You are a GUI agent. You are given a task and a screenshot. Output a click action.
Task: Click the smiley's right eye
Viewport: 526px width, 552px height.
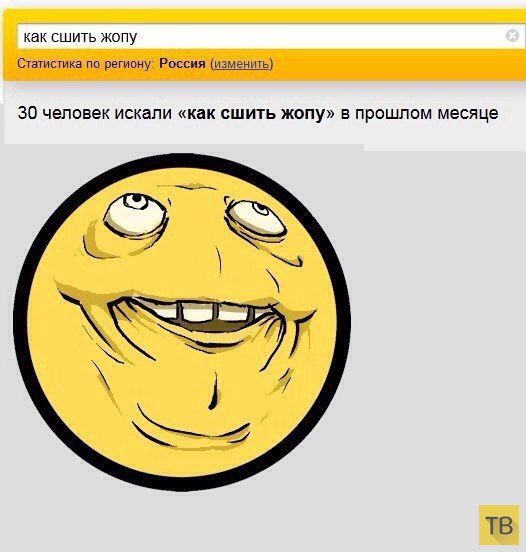pos(257,219)
